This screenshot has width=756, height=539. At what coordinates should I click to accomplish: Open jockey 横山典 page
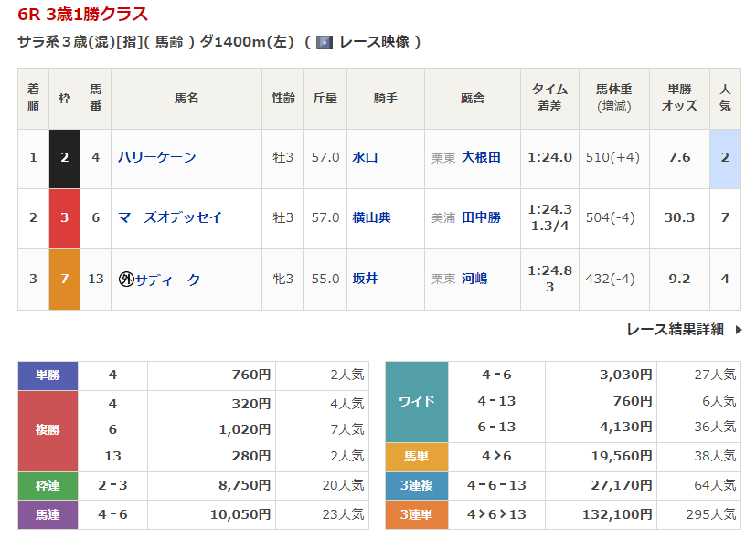point(371,217)
